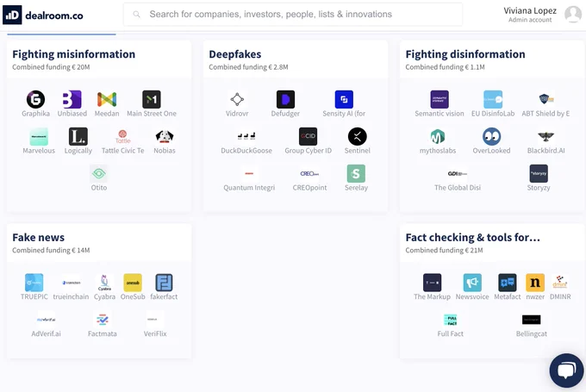Select the Vidrovr diamond logo

(237, 99)
